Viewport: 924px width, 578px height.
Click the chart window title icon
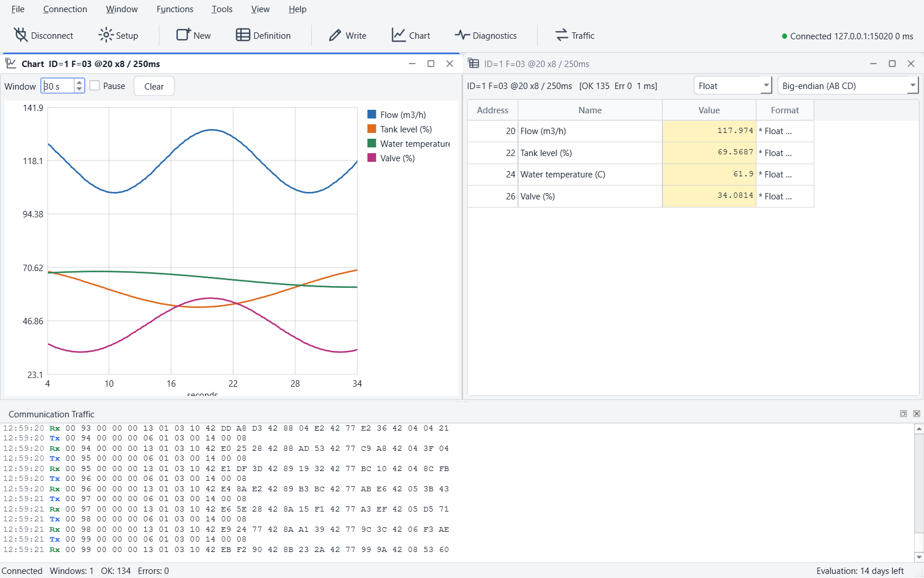click(10, 64)
